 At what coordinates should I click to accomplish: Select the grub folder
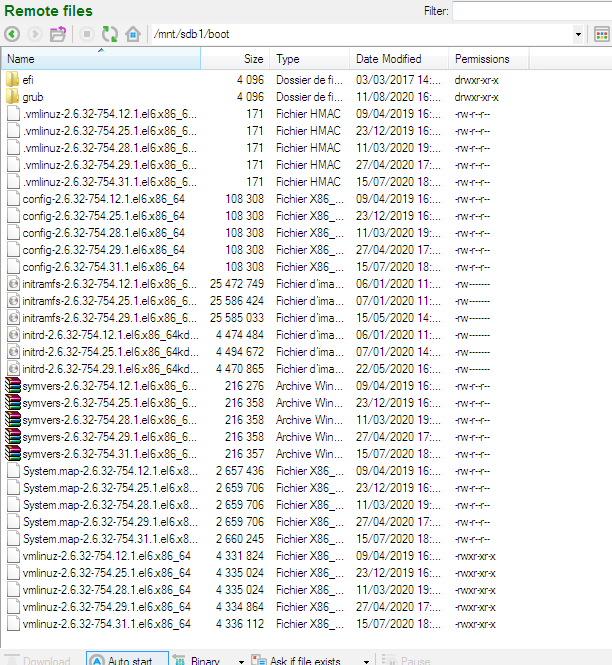(32, 97)
